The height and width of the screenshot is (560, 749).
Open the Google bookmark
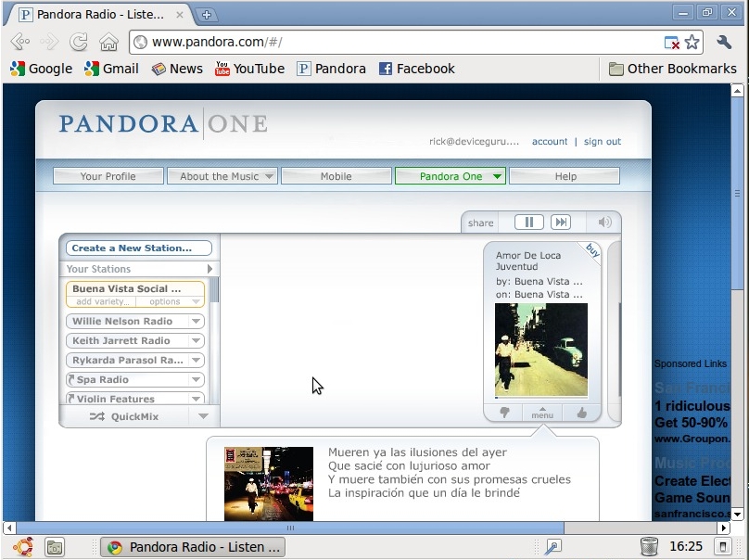[x=41, y=69]
